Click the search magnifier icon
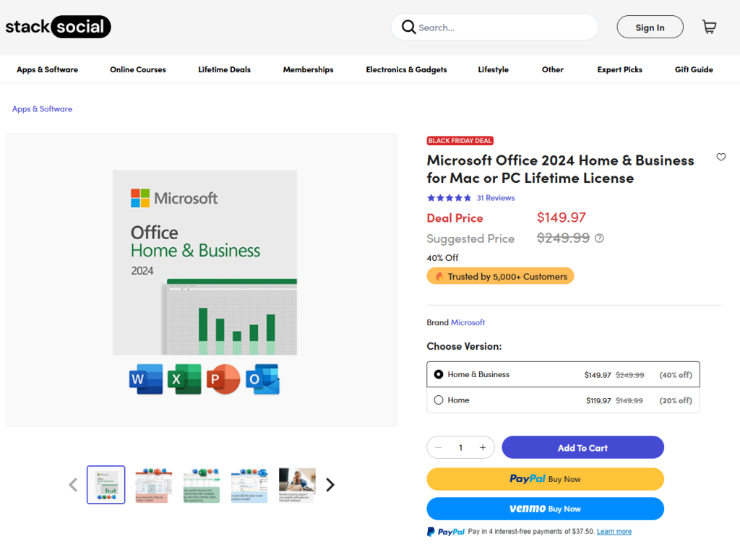This screenshot has height=560, width=740. 408,27
